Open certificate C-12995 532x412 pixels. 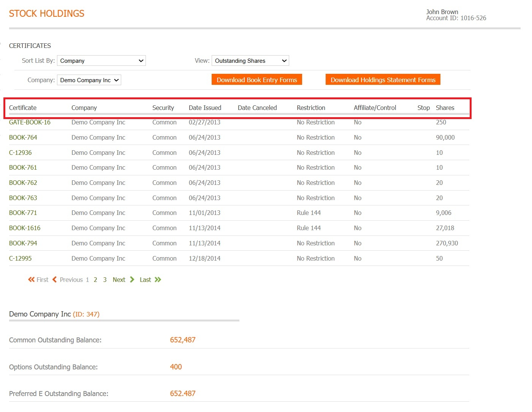point(21,259)
